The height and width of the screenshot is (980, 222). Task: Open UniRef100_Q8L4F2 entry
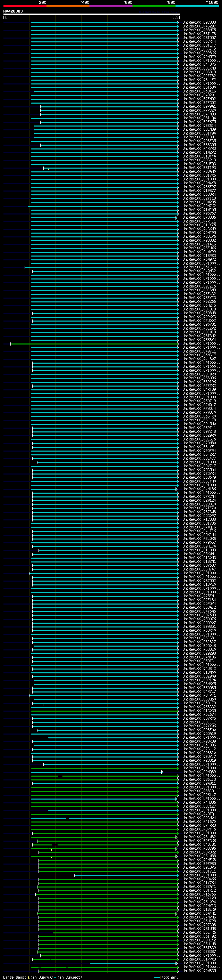[199, 80]
